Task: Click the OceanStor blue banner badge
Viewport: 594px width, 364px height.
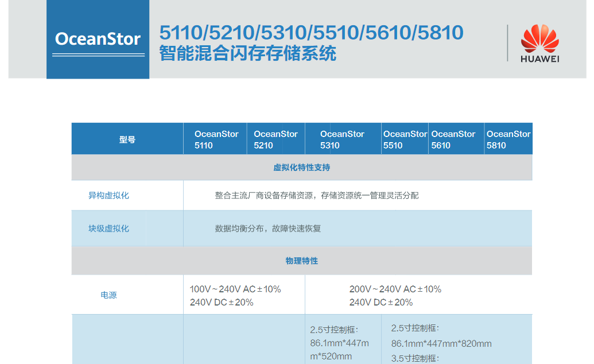Action: (98, 39)
